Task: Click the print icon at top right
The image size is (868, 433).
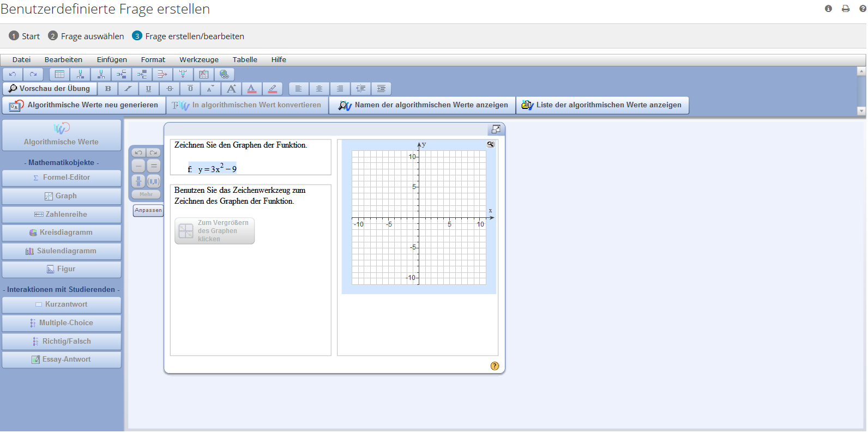Action: tap(846, 9)
